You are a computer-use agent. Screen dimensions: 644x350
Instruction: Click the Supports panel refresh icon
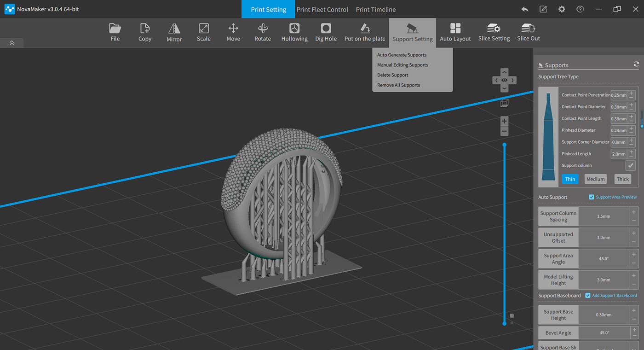click(636, 64)
